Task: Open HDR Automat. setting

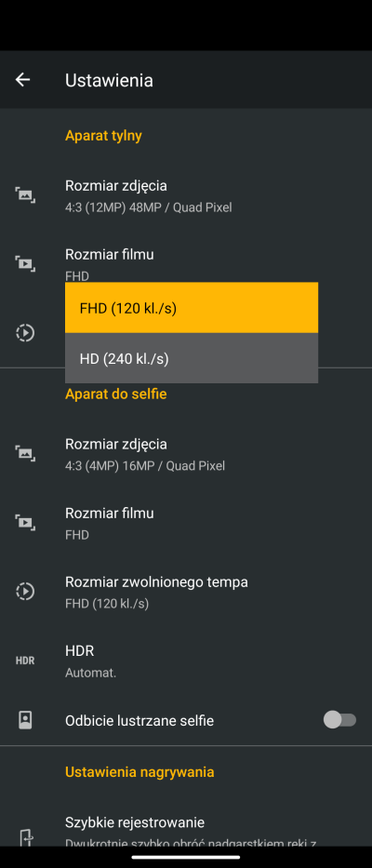Action: pyautogui.click(x=186, y=661)
